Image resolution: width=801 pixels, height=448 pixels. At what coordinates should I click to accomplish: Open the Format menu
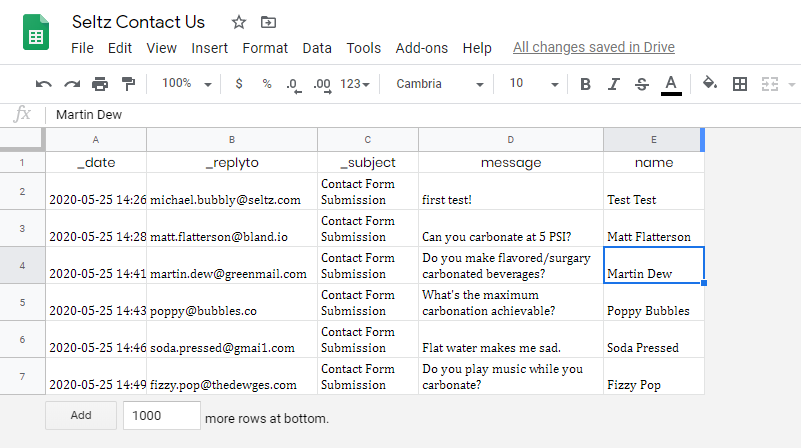click(265, 48)
